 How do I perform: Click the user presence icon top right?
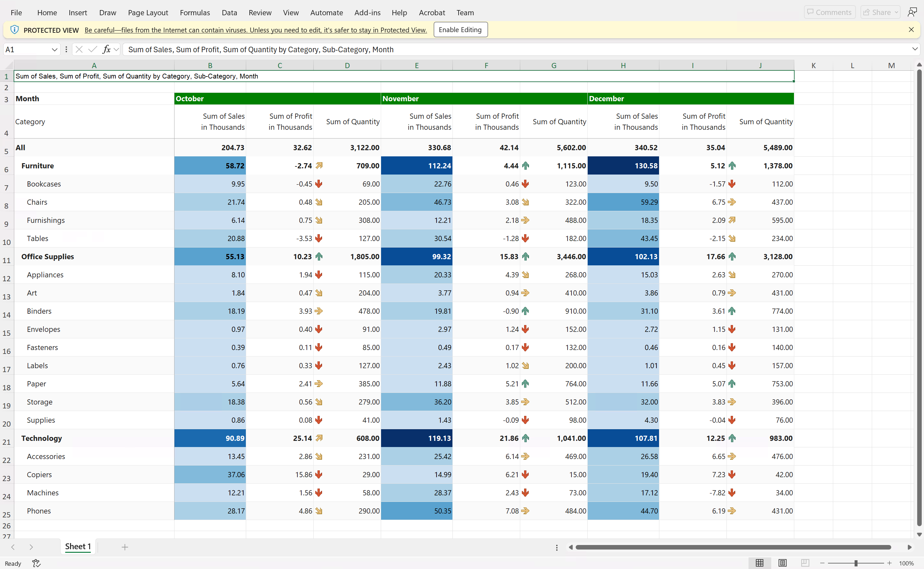(x=912, y=12)
